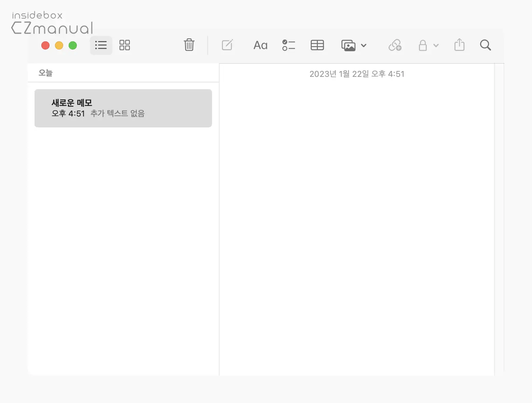
Task: Open the share menu
Action: [459, 45]
